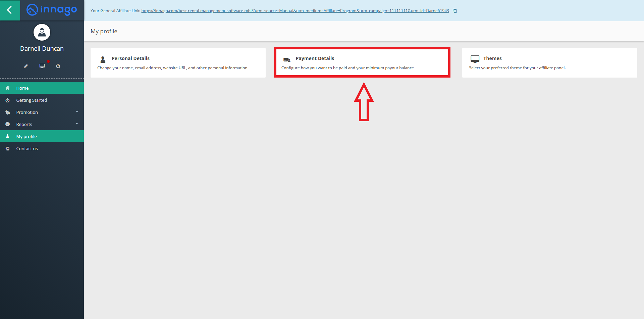Open the monitor icon with notification dot

coord(42,66)
